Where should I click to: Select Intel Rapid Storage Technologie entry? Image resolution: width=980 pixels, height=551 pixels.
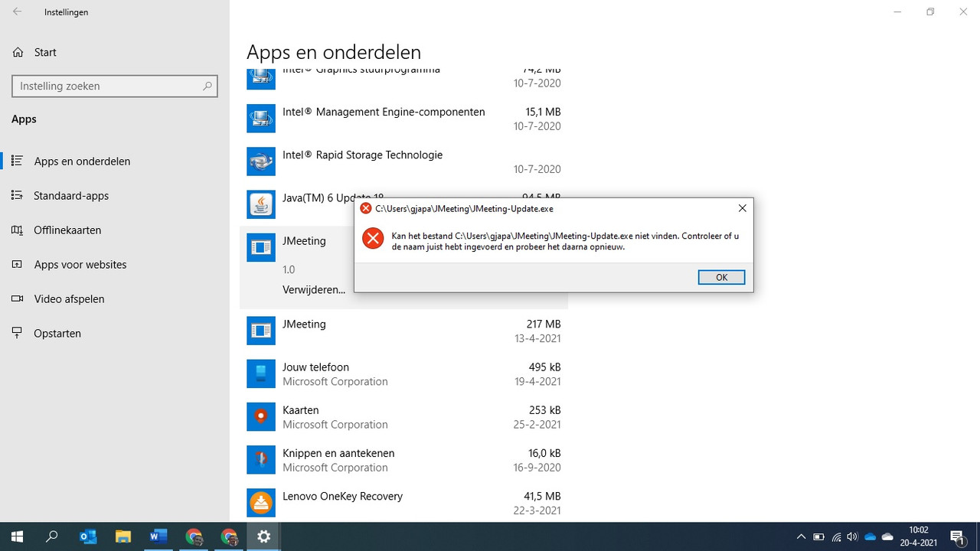click(403, 161)
